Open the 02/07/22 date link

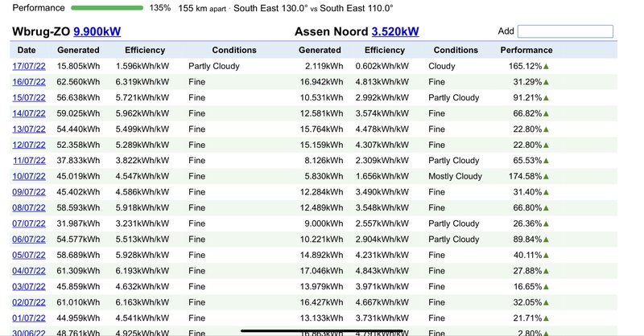(x=29, y=302)
